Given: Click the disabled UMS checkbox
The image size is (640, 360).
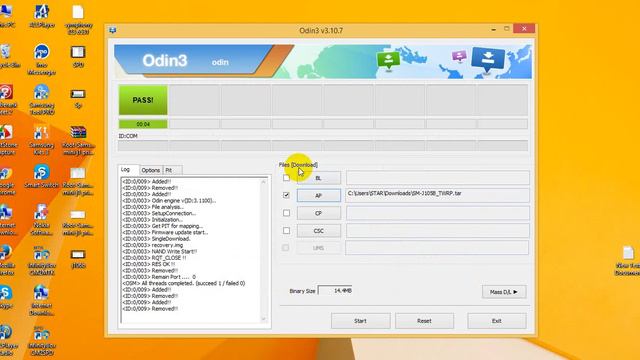Looking at the screenshot, I should [x=286, y=247].
